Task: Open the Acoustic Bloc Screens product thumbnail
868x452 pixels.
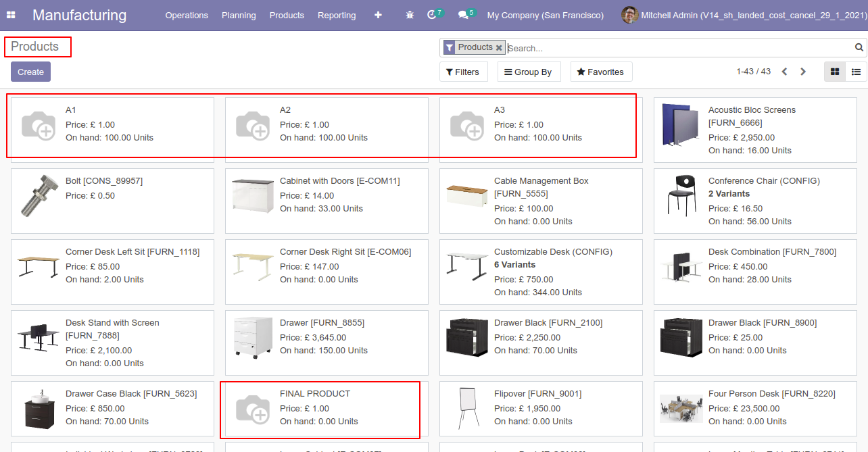Action: click(679, 125)
